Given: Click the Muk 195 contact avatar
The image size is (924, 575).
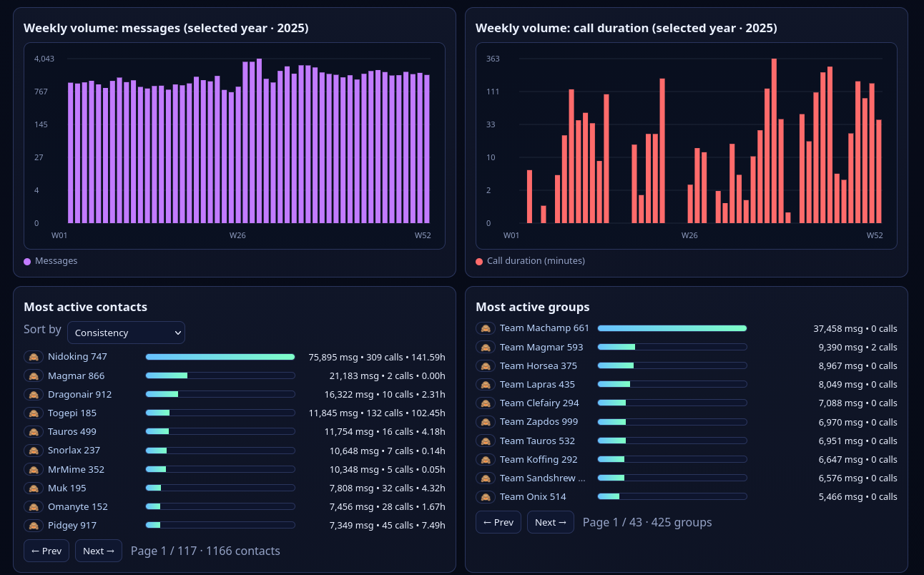Looking at the screenshot, I should [x=33, y=487].
